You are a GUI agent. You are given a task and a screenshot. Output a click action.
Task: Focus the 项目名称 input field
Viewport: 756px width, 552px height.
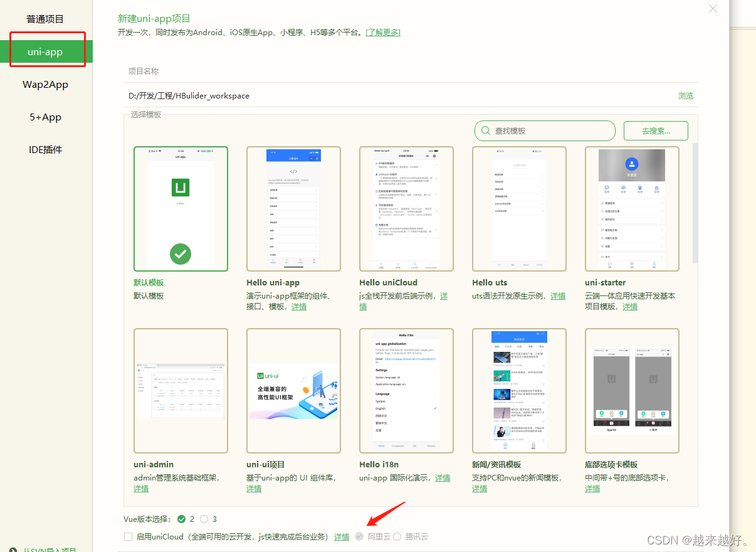tap(411, 72)
